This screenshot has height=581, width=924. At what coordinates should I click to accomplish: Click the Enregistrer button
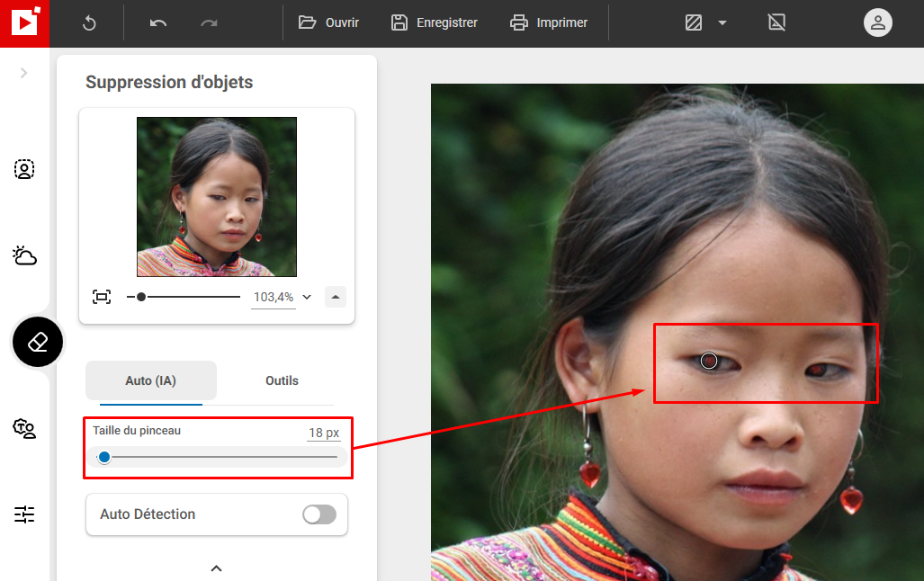pos(434,22)
